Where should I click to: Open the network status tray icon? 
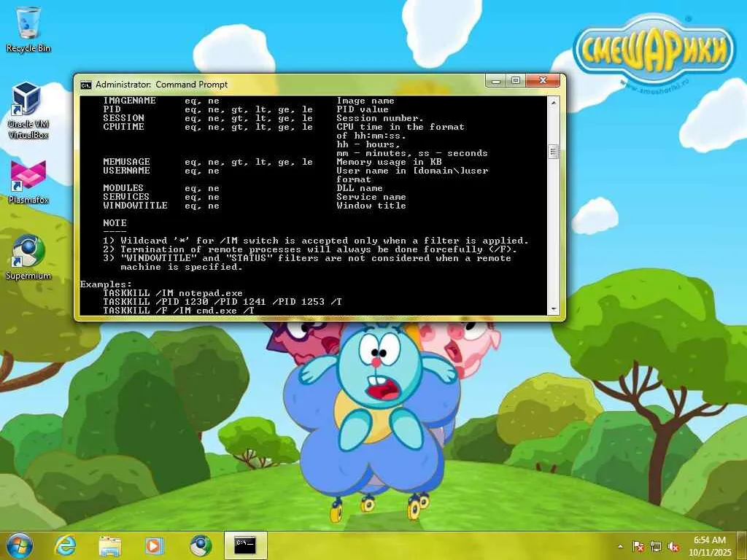click(656, 547)
